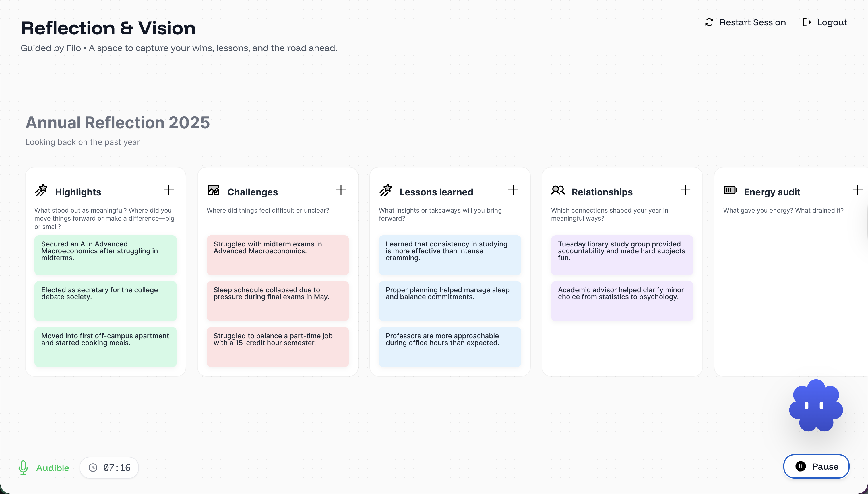Click the Relationships people icon
The image size is (868, 494).
click(558, 190)
